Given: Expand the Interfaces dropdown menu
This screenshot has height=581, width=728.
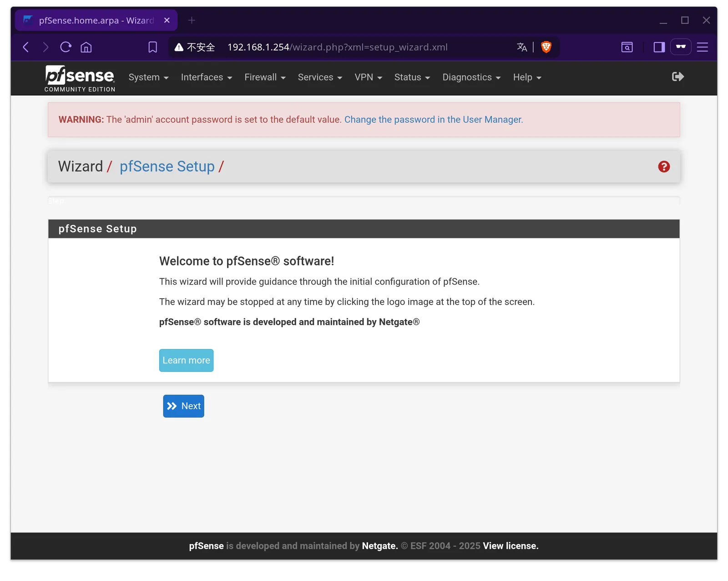Looking at the screenshot, I should (x=207, y=78).
